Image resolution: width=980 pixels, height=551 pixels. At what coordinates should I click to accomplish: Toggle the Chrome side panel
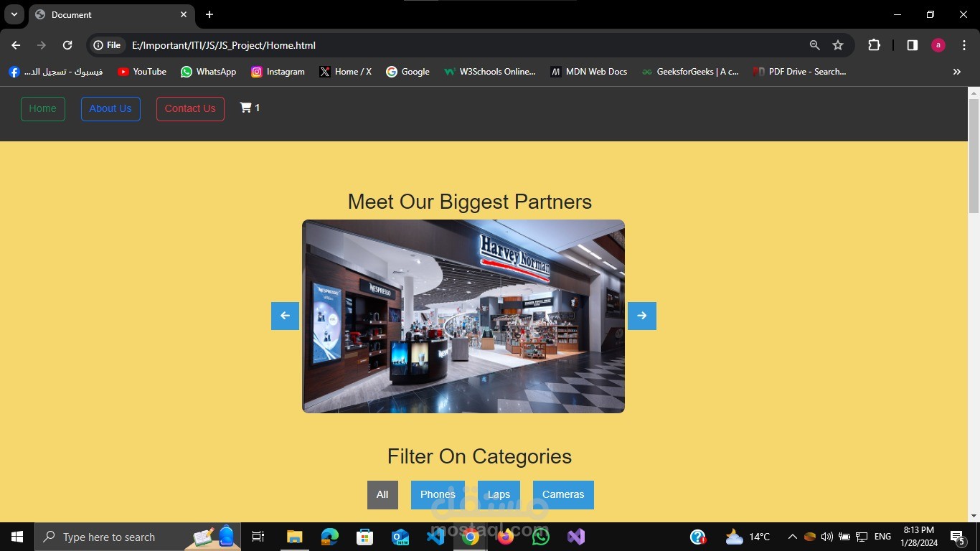pyautogui.click(x=913, y=45)
